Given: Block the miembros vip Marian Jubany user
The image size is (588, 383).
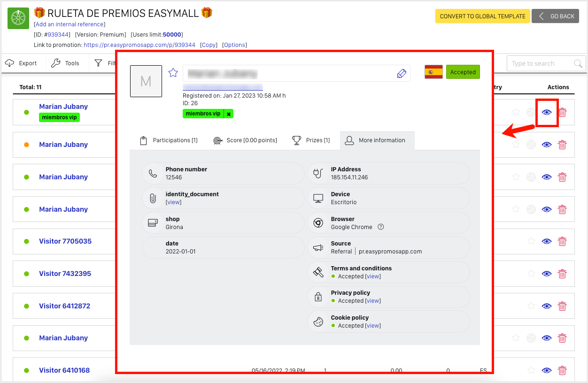Looking at the screenshot, I should (531, 113).
